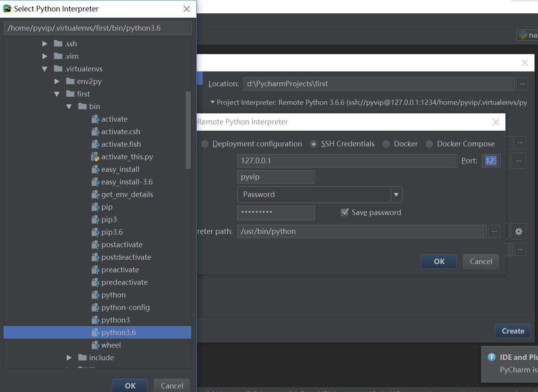The height and width of the screenshot is (392, 538).
Task: Expand the .vim folder node
Action: point(45,56)
